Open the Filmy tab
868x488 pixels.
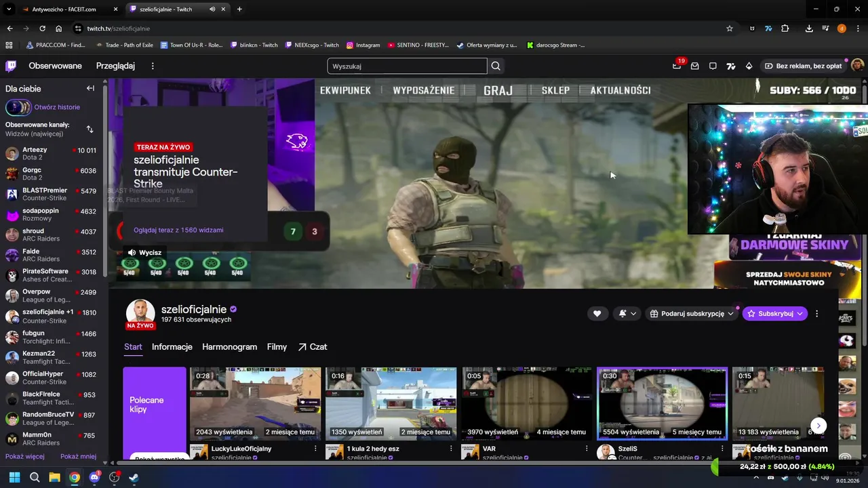tap(277, 346)
